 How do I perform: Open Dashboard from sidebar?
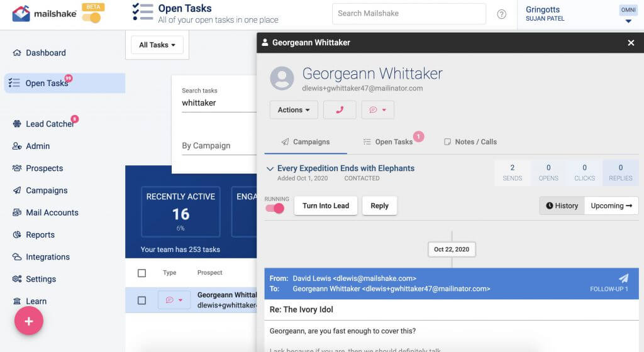point(45,53)
